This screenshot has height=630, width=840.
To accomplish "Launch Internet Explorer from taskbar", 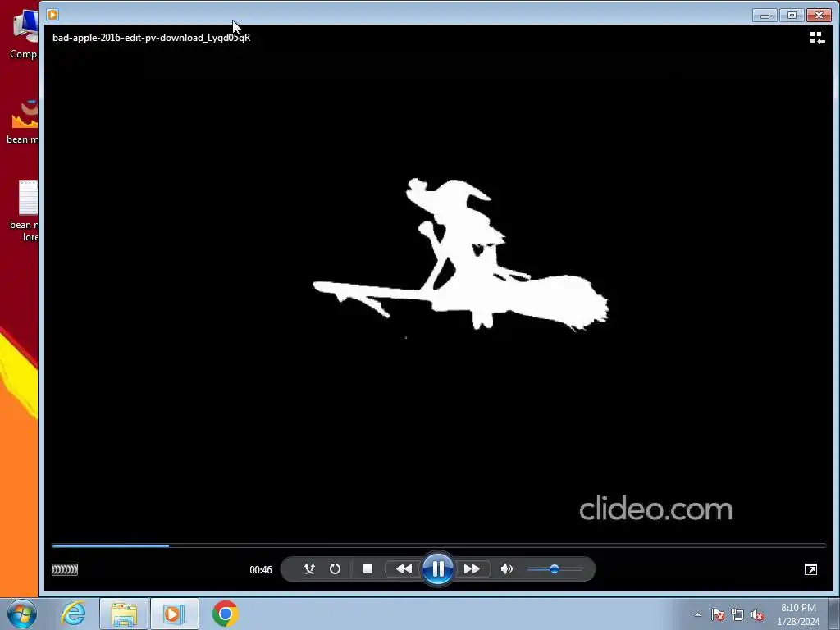I will point(73,614).
